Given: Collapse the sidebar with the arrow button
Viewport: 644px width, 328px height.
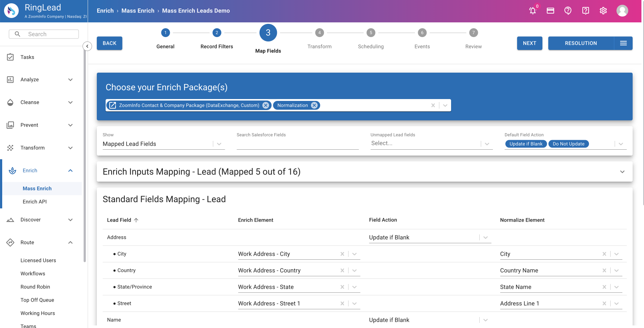Looking at the screenshot, I should (87, 46).
